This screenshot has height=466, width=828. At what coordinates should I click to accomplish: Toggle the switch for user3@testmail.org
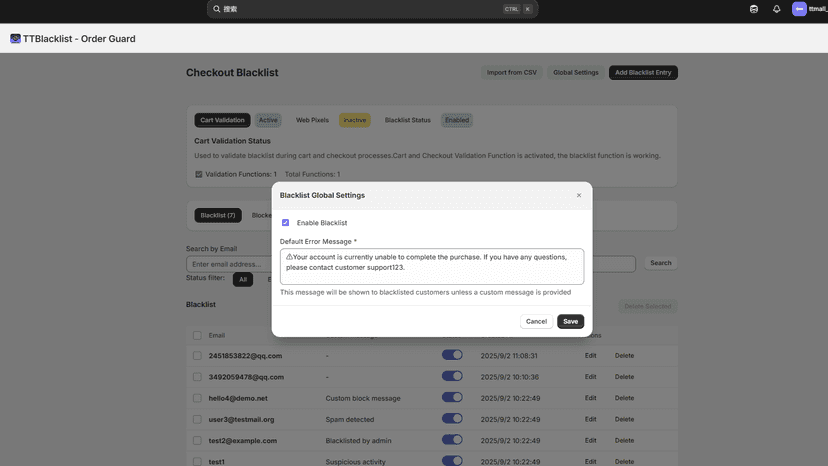click(452, 418)
